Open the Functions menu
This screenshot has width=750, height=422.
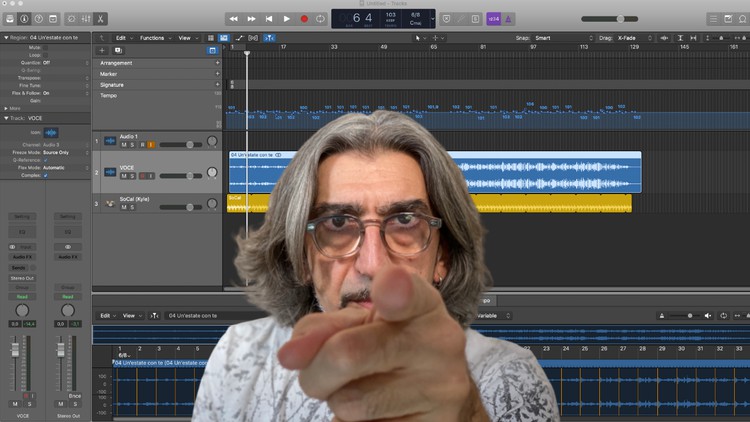pos(155,38)
